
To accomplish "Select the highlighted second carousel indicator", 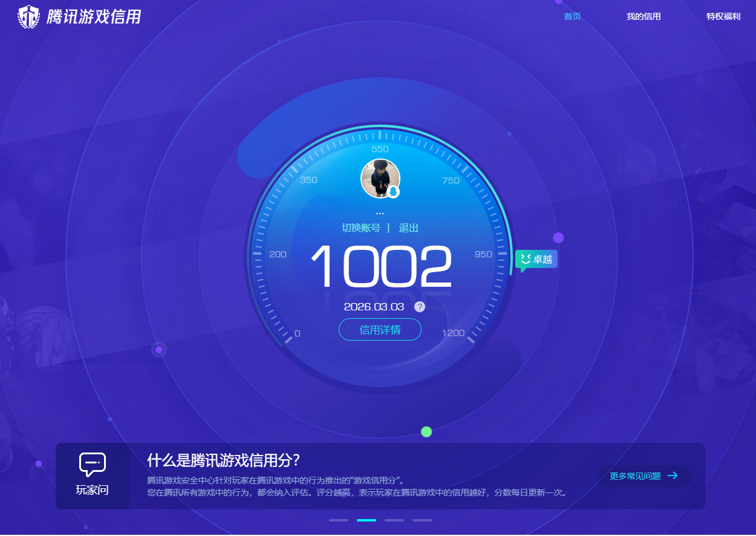I will (x=367, y=520).
